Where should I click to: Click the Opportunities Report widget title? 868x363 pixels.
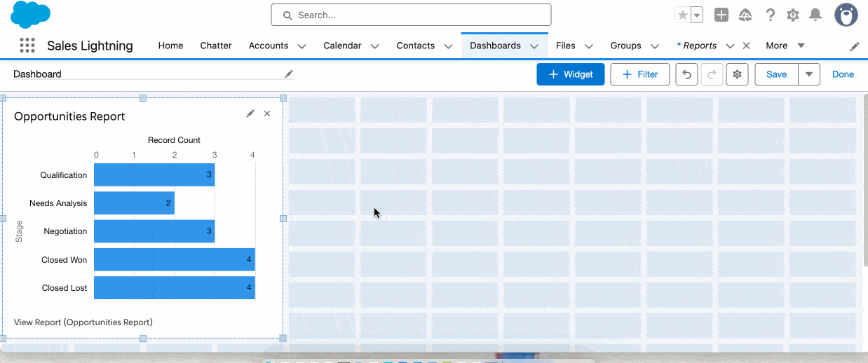click(69, 116)
